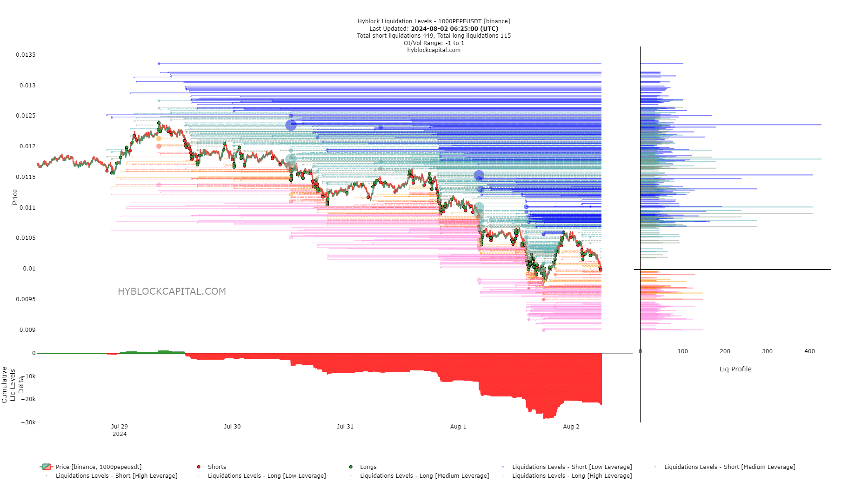Click the 0.0095 price axis tick
The width and height of the screenshot is (868, 488).
coord(26,299)
